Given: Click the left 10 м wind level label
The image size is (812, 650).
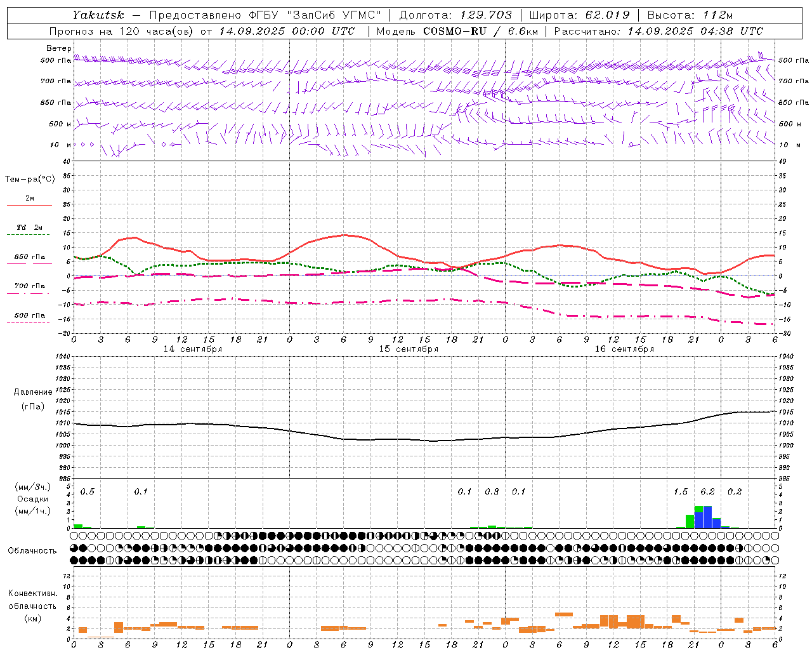Looking at the screenshot, I should [x=60, y=145].
